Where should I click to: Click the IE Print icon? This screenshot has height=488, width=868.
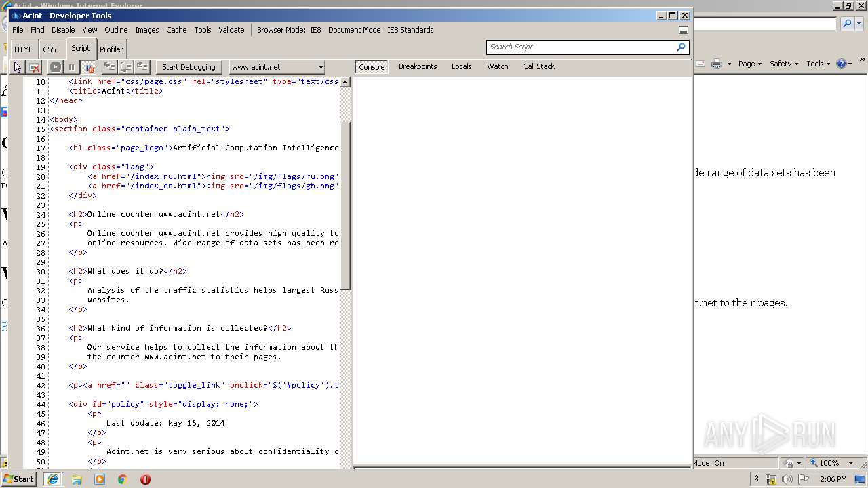click(x=716, y=64)
